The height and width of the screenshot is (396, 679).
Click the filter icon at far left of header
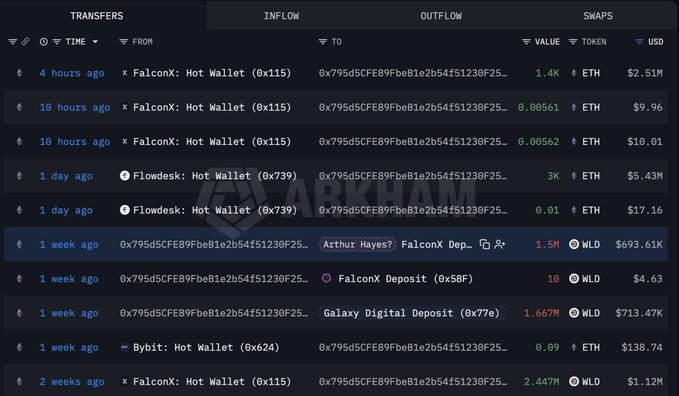click(13, 42)
